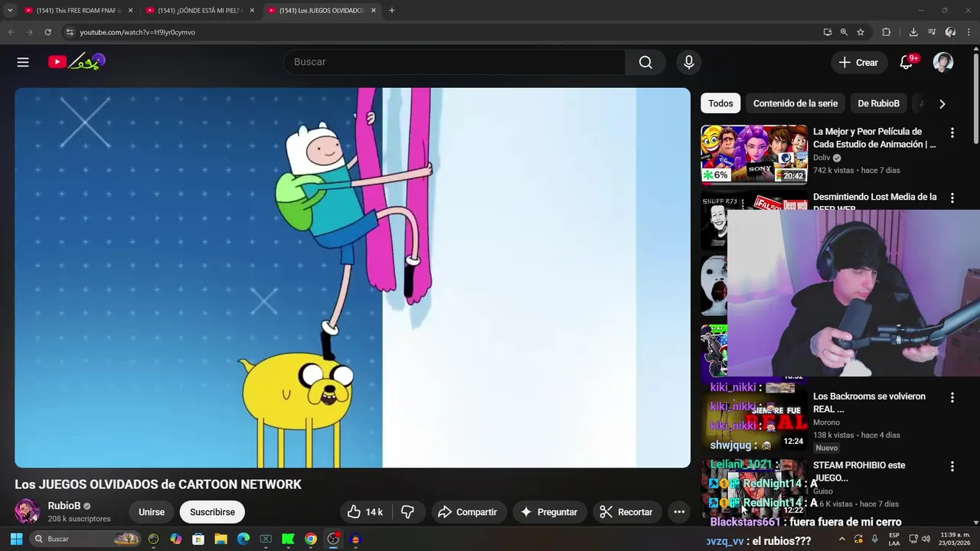Bookmark this page with the star

click(x=861, y=32)
